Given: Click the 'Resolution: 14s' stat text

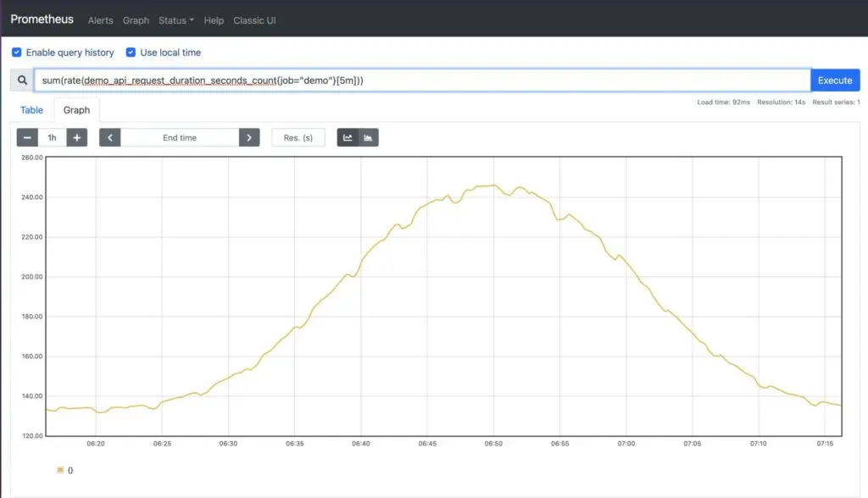Looking at the screenshot, I should [781, 102].
